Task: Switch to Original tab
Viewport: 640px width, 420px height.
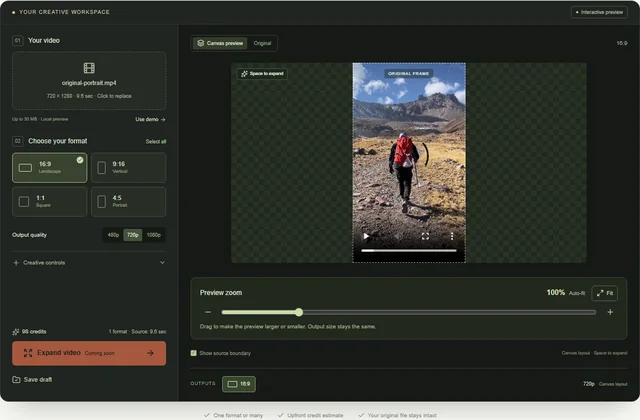Action: coord(262,43)
